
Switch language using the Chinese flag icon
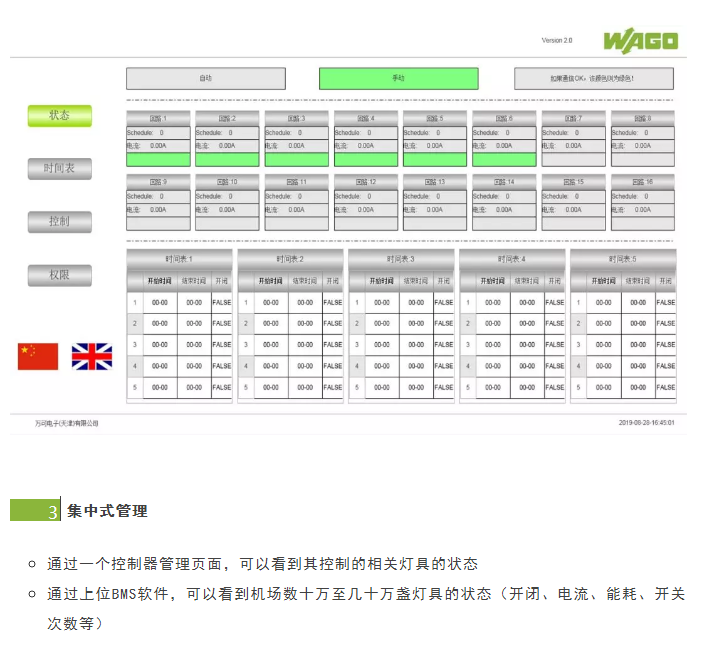[x=38, y=356]
